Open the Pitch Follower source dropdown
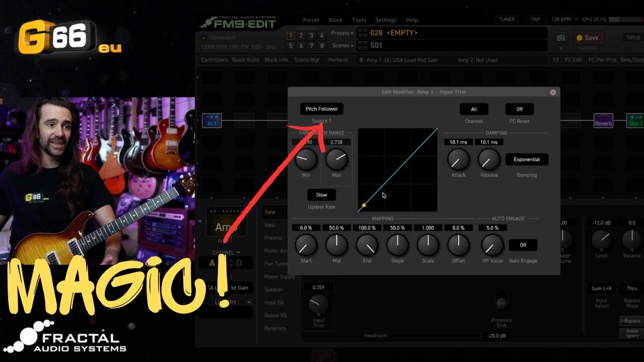Viewport: 644px width, 362px height. pos(321,109)
